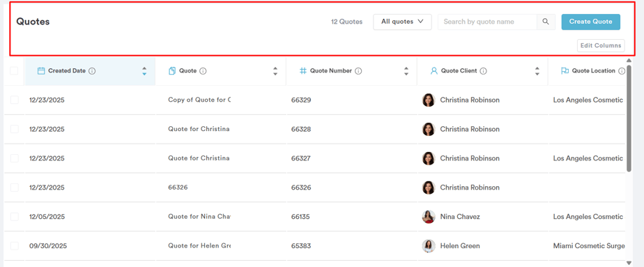Click the document icon in Quote header
Image resolution: width=644 pixels, height=267 pixels.
point(172,71)
